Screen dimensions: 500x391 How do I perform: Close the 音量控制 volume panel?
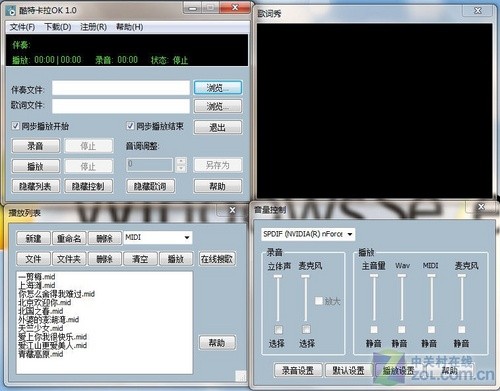481,207
